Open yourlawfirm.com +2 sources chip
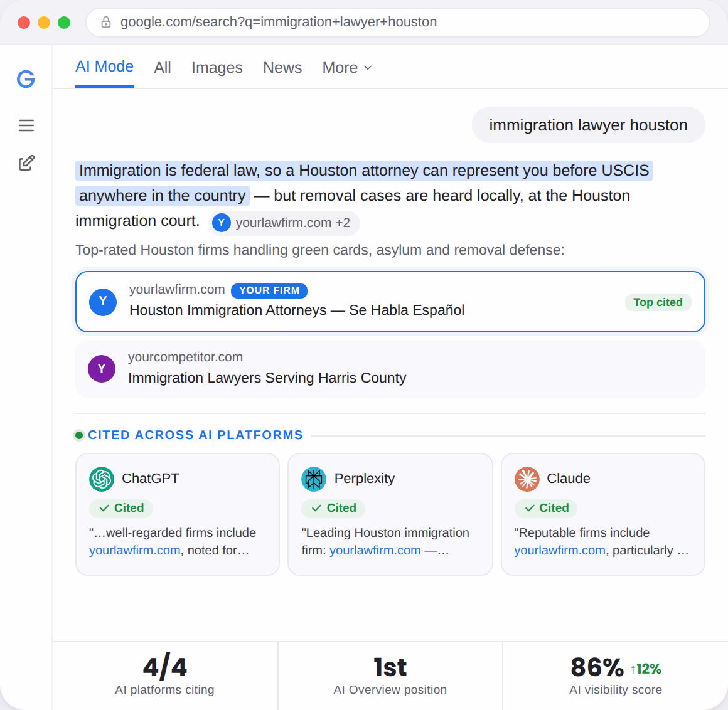 pyautogui.click(x=284, y=223)
